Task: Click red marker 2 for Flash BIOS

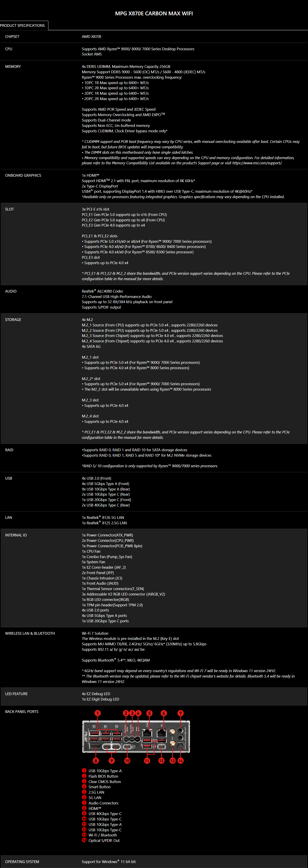Action: coord(126,713)
